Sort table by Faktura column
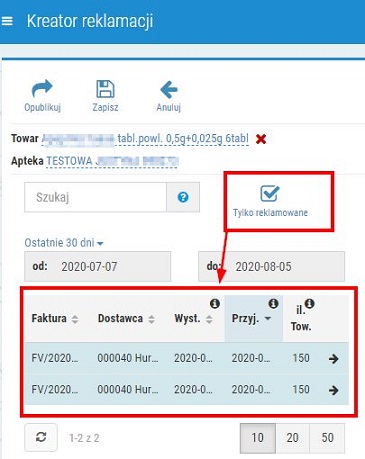 [55, 319]
